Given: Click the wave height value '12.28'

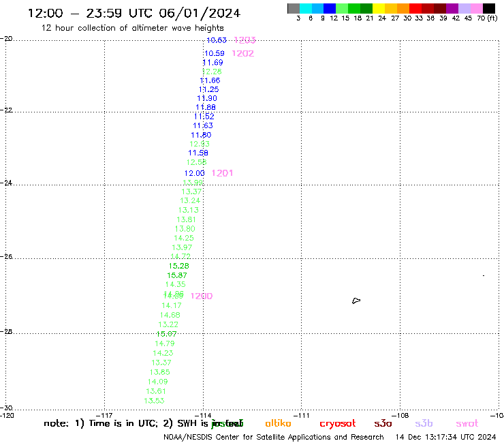Looking at the screenshot, I should click(212, 72).
